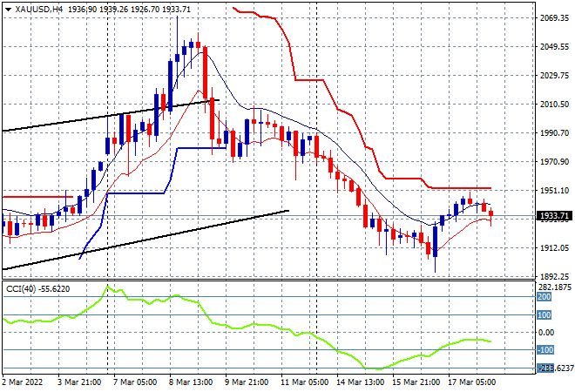575x392 pixels.
Task: Select the 1970.90 price axis label
Action: [554, 162]
